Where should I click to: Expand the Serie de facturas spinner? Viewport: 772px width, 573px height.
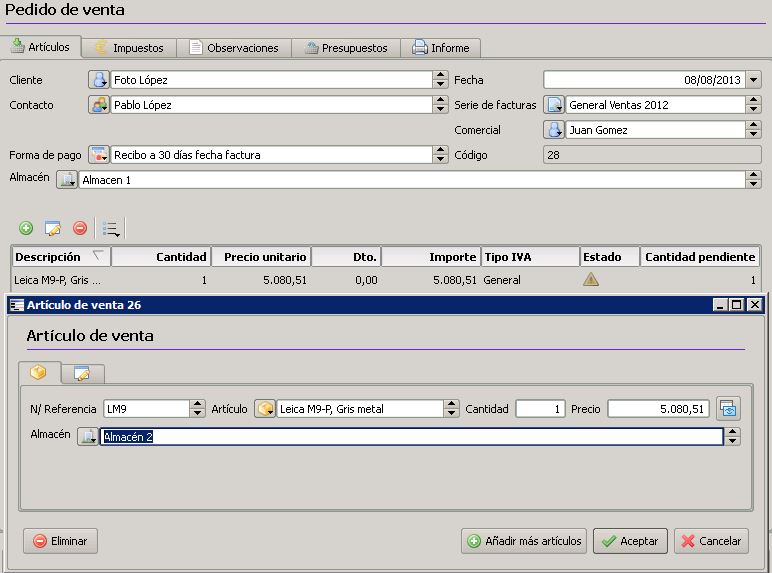[x=753, y=105]
